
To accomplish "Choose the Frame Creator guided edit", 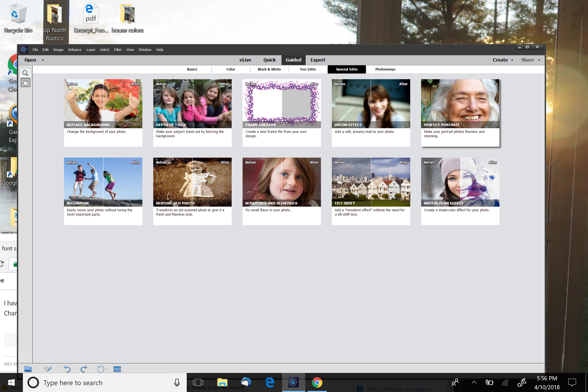I will 282,113.
